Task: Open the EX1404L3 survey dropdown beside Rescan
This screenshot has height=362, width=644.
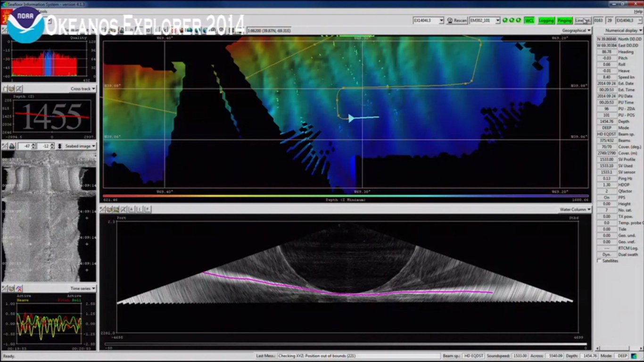Action: click(429, 21)
